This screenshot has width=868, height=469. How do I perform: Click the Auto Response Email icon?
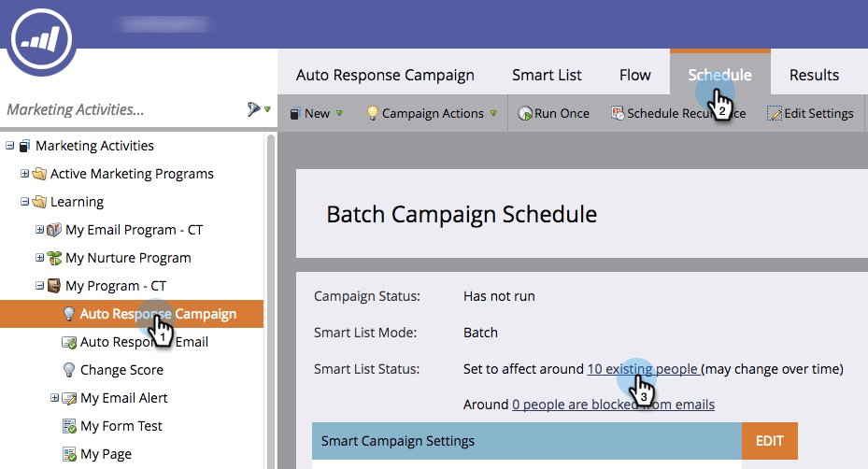68,342
